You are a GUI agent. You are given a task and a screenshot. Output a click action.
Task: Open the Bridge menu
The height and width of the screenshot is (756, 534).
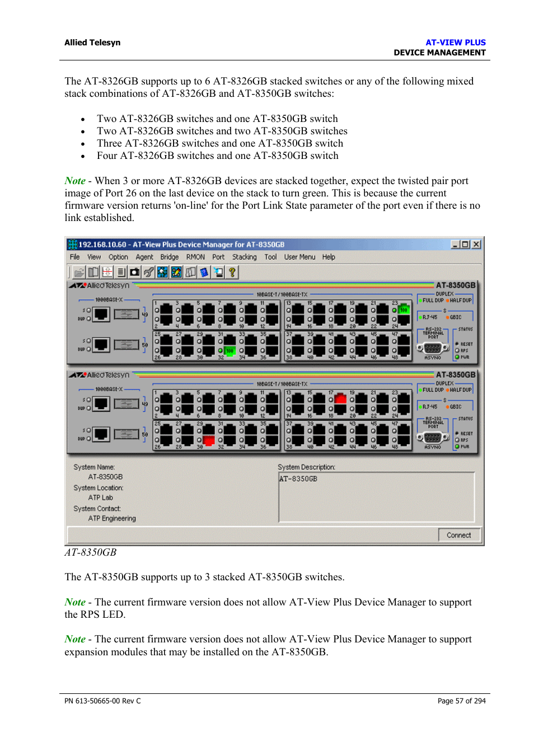pyautogui.click(x=170, y=257)
